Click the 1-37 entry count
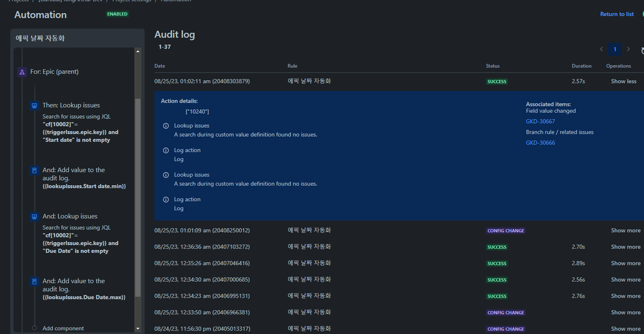Viewport: 644px width, 334px height. click(164, 47)
